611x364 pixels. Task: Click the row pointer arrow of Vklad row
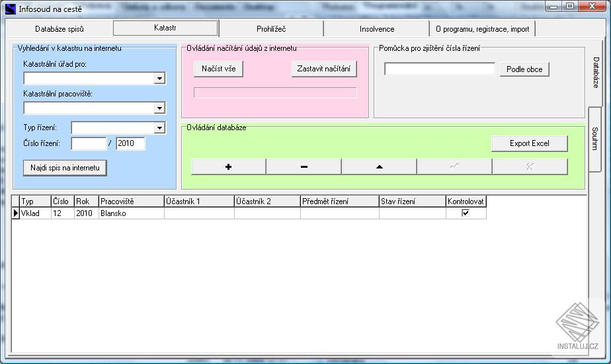coord(16,213)
